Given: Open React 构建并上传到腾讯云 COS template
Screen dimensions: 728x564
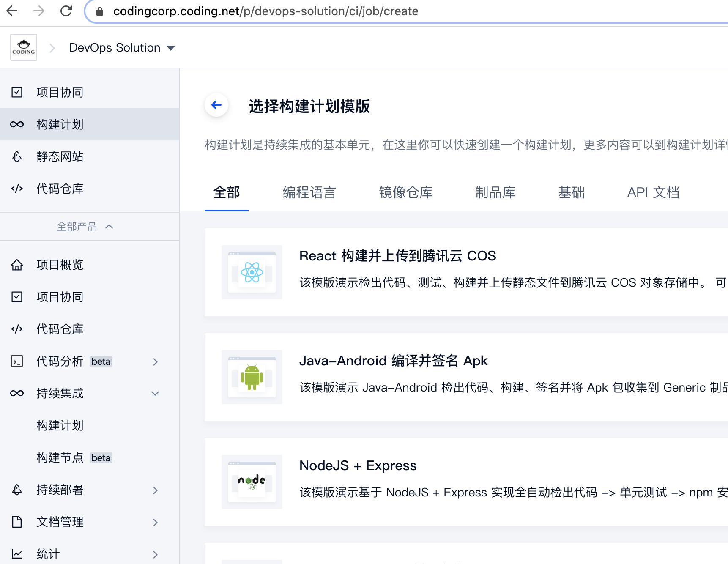Looking at the screenshot, I should pos(398,256).
